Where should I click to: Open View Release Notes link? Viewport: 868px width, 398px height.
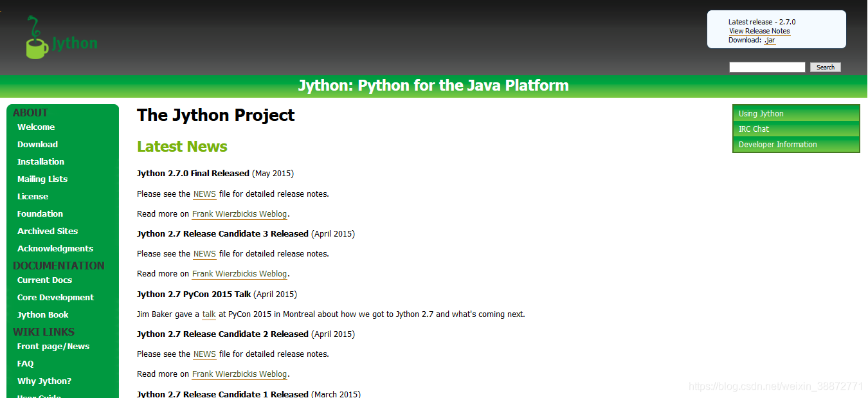tap(759, 31)
